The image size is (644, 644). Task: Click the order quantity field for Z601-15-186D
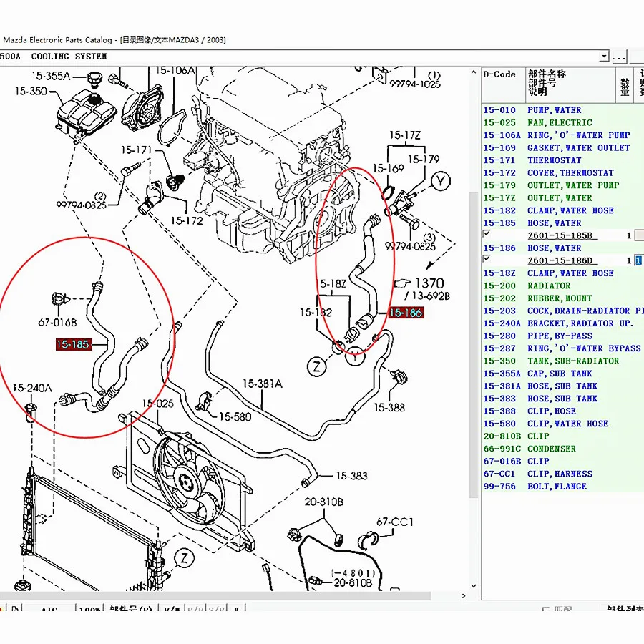639,260
